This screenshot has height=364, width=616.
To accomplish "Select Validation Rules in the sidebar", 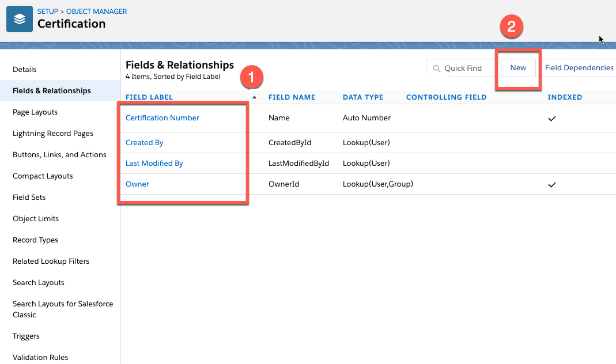I will 40,357.
